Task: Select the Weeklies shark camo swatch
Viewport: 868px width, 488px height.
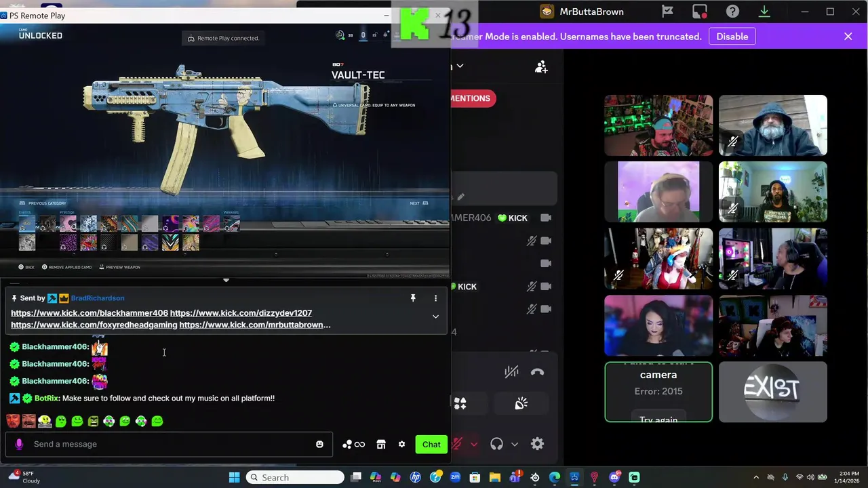Action: [x=231, y=224]
